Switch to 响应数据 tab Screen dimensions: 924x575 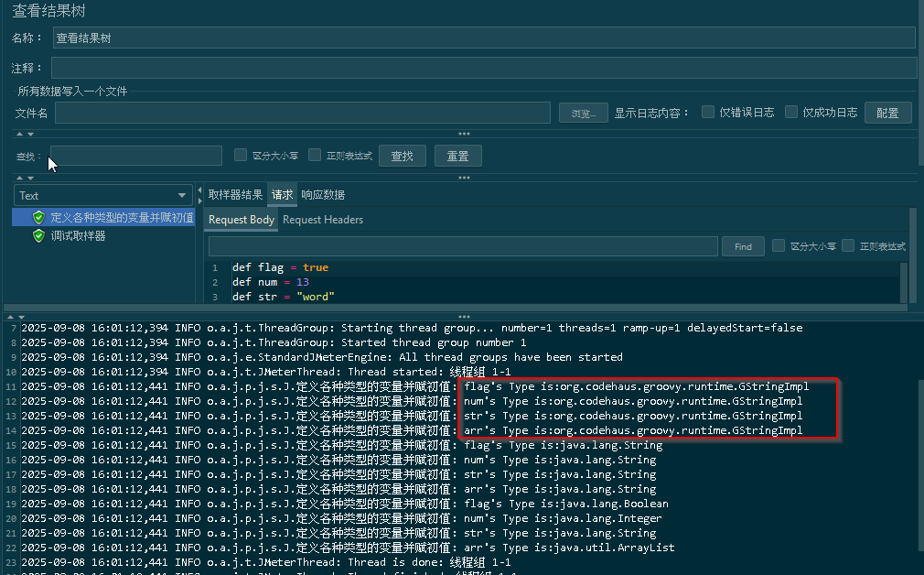tap(323, 195)
